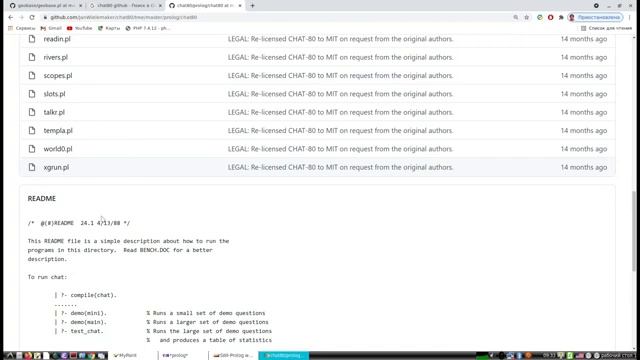Viewport: 640px width, 360px height.
Task: Click the file icon beside talkr.pl
Action: click(32, 112)
